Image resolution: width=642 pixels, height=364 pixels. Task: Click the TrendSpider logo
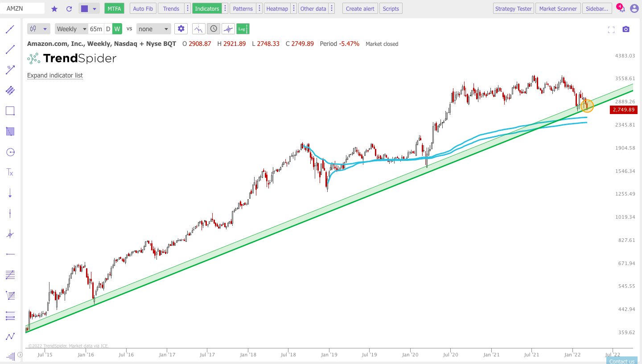pos(72,58)
